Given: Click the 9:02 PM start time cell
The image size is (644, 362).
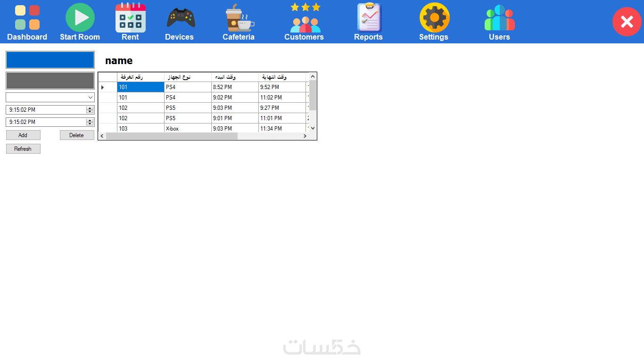Looking at the screenshot, I should (x=235, y=98).
